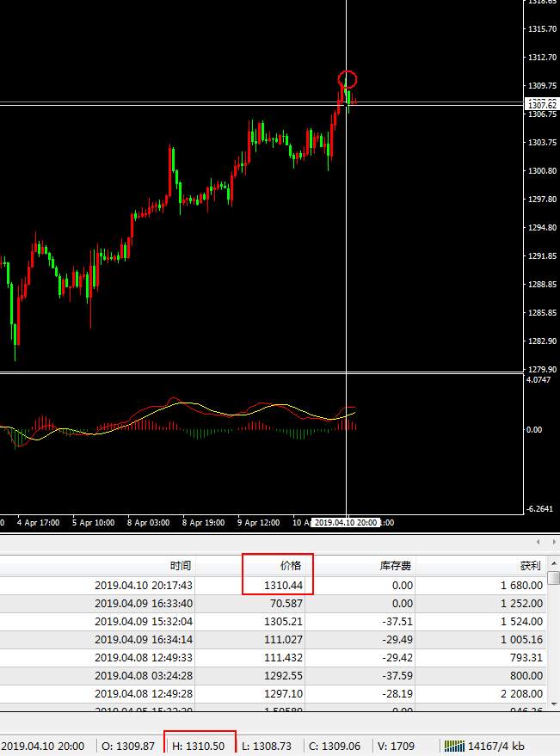The width and height of the screenshot is (560, 756).
Task: Click the status bar open value O: 1309.87
Action: click(128, 746)
